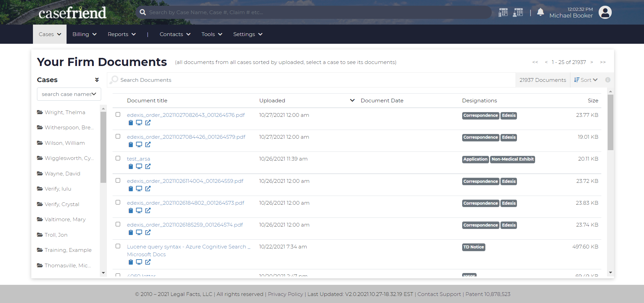Click clipboard icon under edexis_order_20211026114004 file

pyautogui.click(x=131, y=189)
